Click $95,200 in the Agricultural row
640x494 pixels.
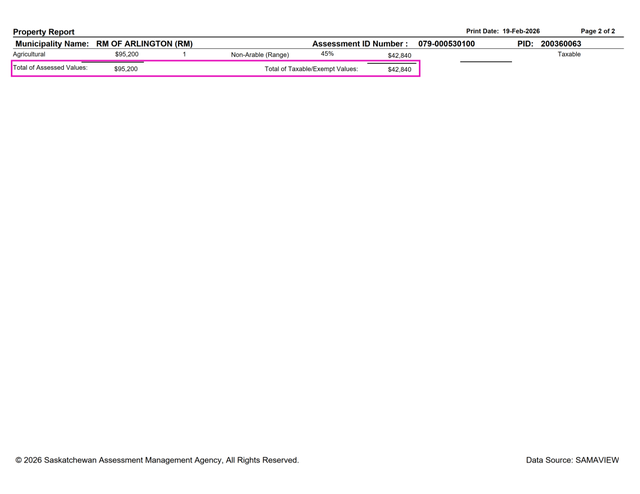tap(127, 55)
